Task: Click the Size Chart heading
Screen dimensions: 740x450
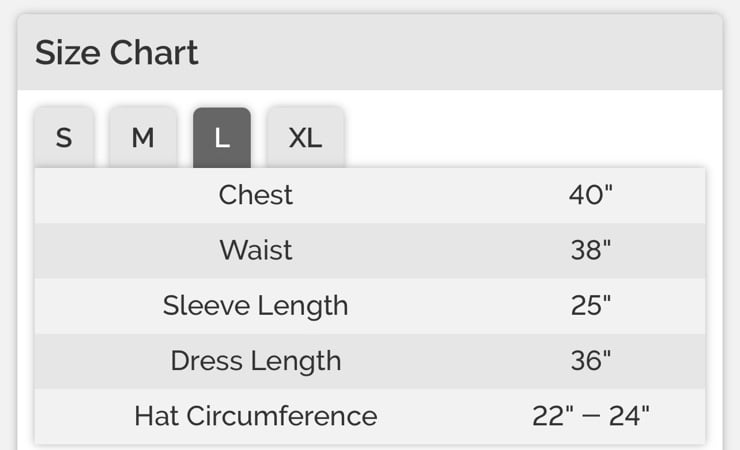Action: 116,52
